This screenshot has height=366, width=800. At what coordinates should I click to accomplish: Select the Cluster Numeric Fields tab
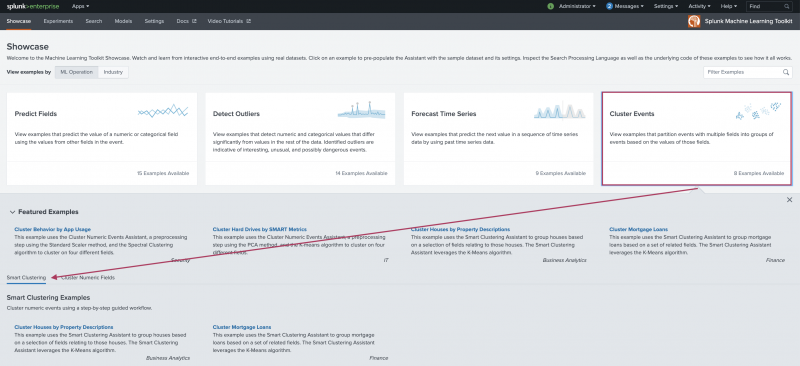pyautogui.click(x=88, y=278)
